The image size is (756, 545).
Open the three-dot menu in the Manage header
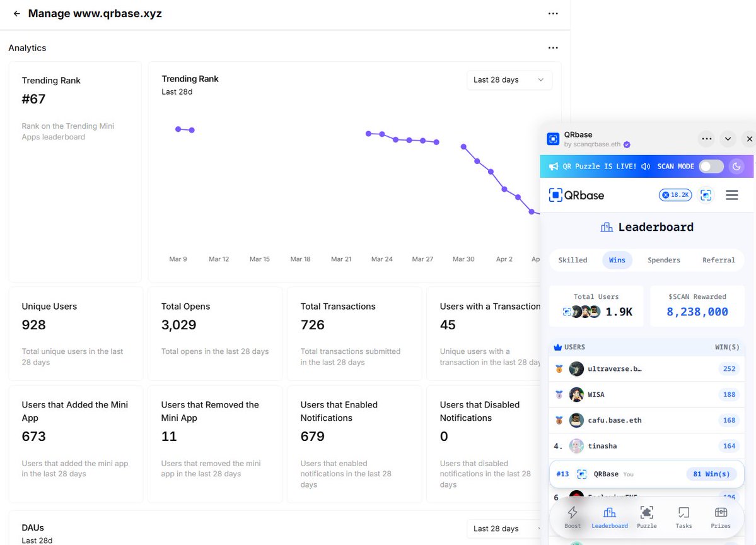click(553, 13)
